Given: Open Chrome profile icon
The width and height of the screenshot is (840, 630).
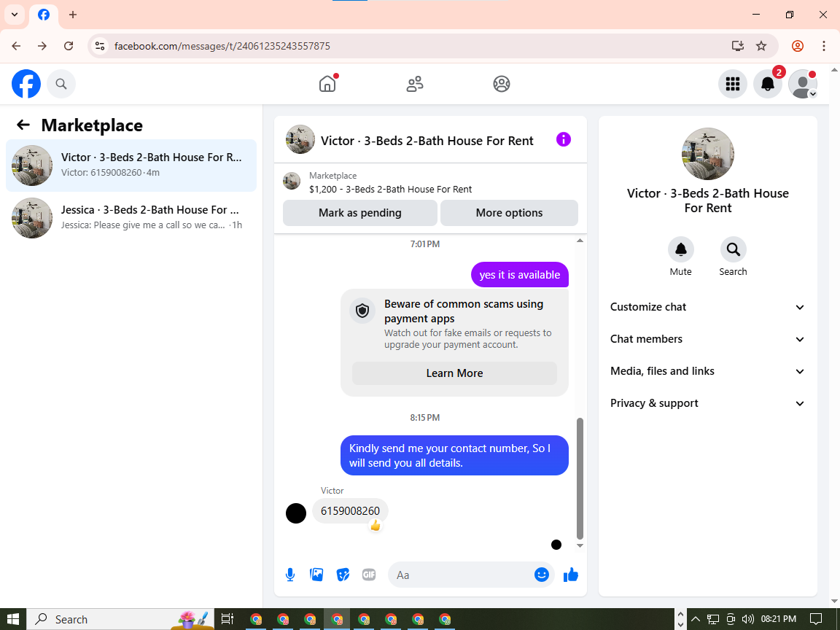Looking at the screenshot, I should 798,46.
